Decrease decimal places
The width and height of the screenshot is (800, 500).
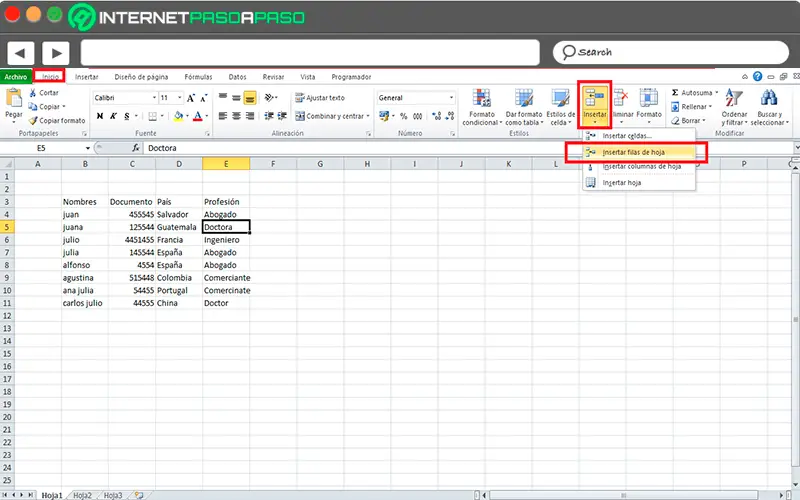pyautogui.click(x=449, y=116)
